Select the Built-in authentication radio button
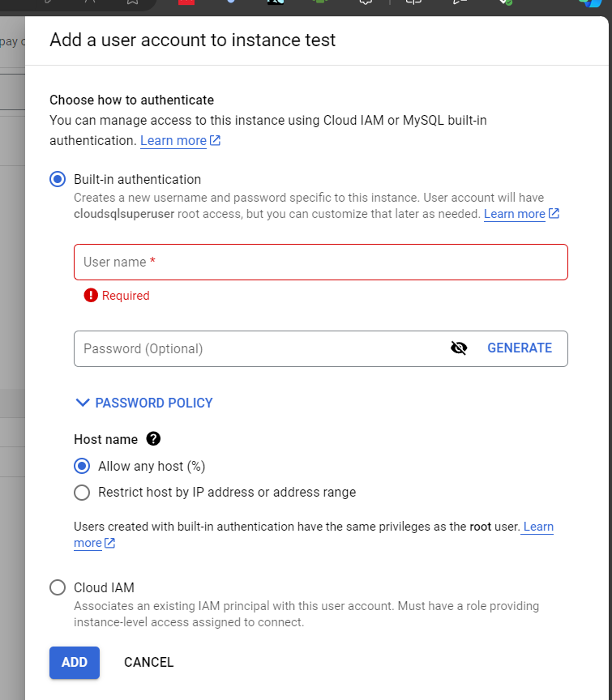Screen dimensions: 612x700 pos(58,179)
